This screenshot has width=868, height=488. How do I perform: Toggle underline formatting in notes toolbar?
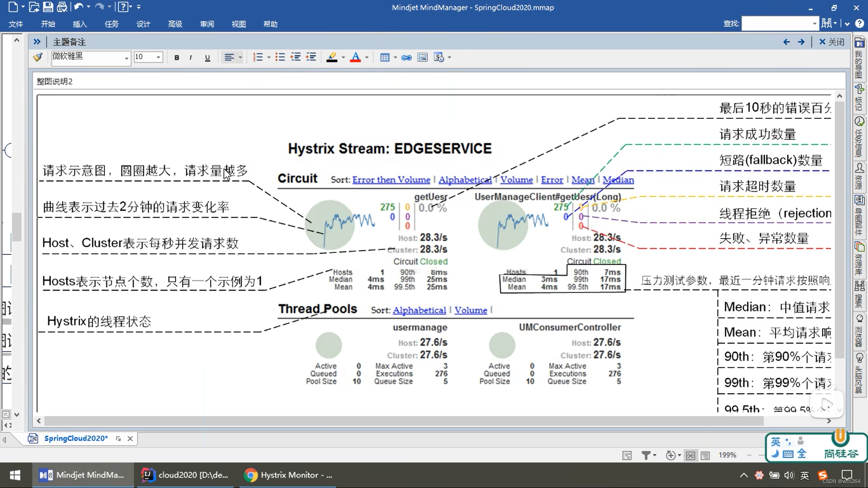coord(208,57)
